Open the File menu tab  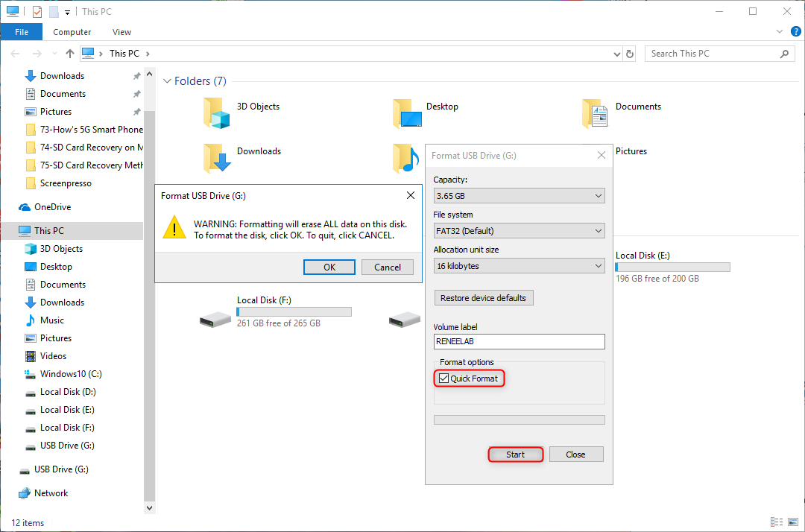22,32
